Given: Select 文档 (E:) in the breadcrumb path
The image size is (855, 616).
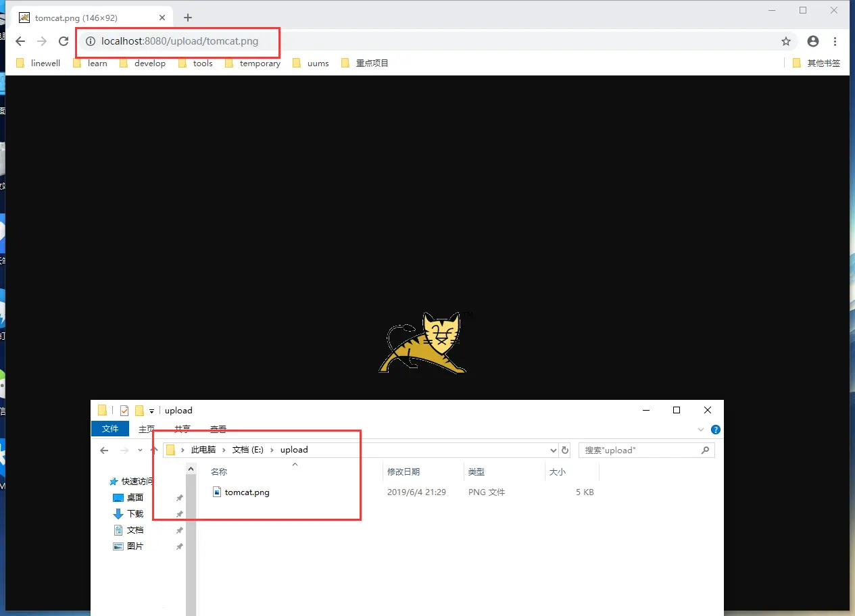Looking at the screenshot, I should tap(248, 450).
